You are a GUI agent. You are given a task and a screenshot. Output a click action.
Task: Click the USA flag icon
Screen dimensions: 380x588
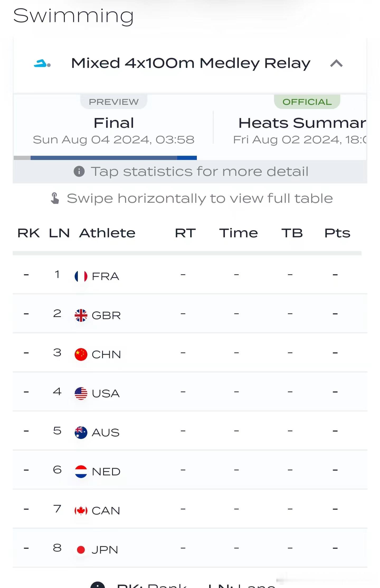(81, 393)
